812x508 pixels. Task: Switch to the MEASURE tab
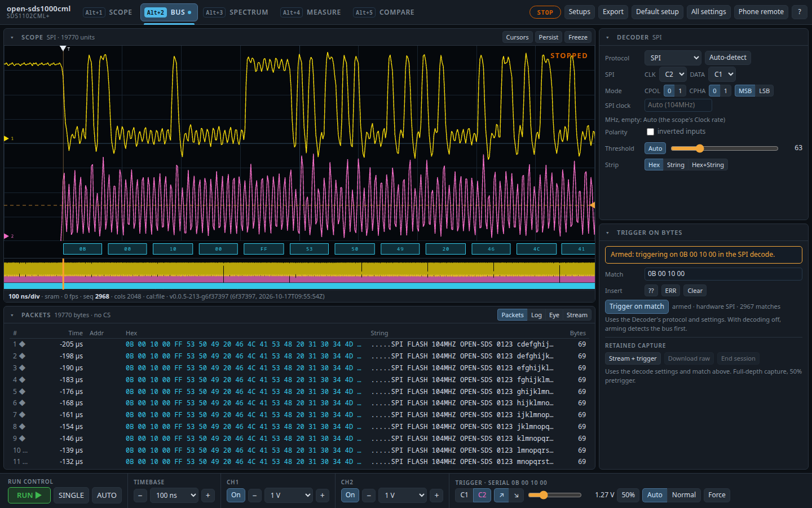[x=311, y=12]
